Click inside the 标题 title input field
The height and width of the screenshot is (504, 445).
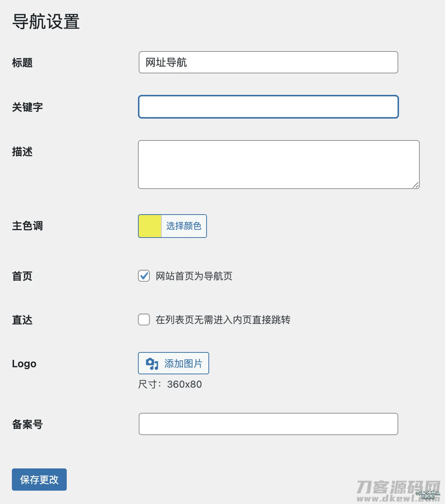(x=268, y=63)
